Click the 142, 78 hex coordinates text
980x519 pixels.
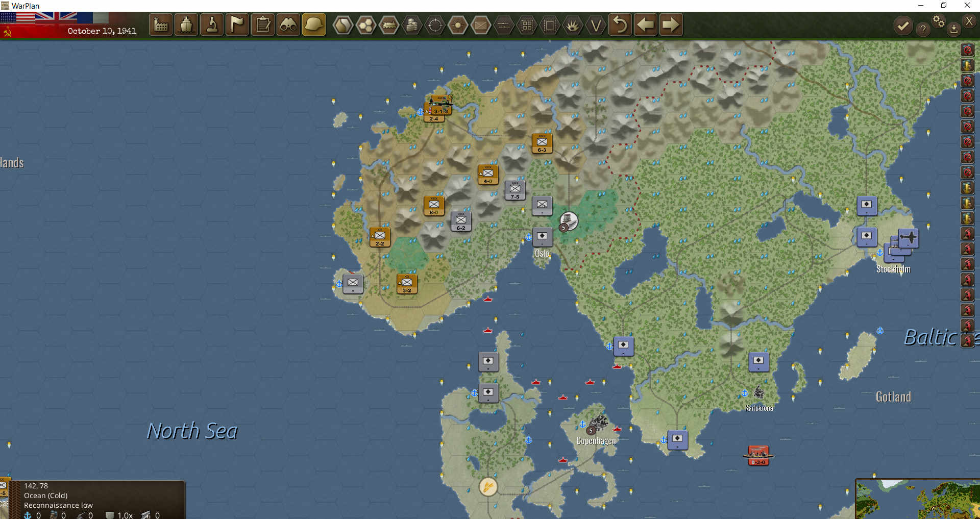click(36, 486)
